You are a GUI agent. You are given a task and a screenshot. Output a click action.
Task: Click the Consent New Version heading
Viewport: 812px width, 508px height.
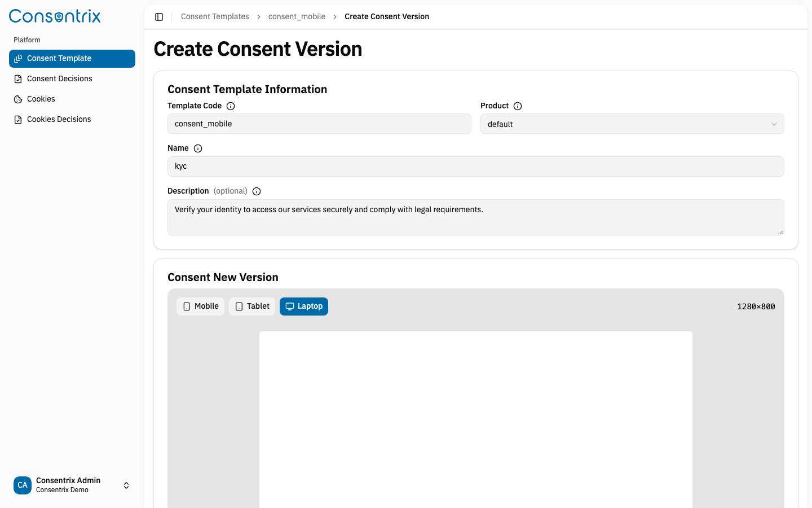[223, 278]
